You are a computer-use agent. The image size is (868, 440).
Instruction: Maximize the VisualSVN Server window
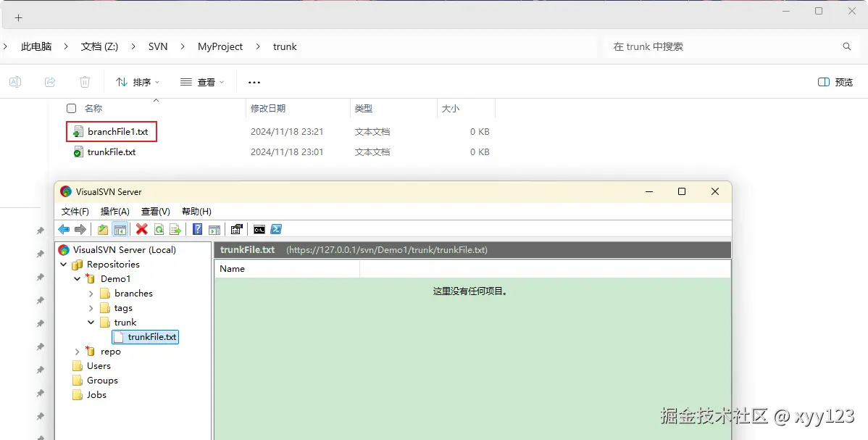(x=682, y=191)
